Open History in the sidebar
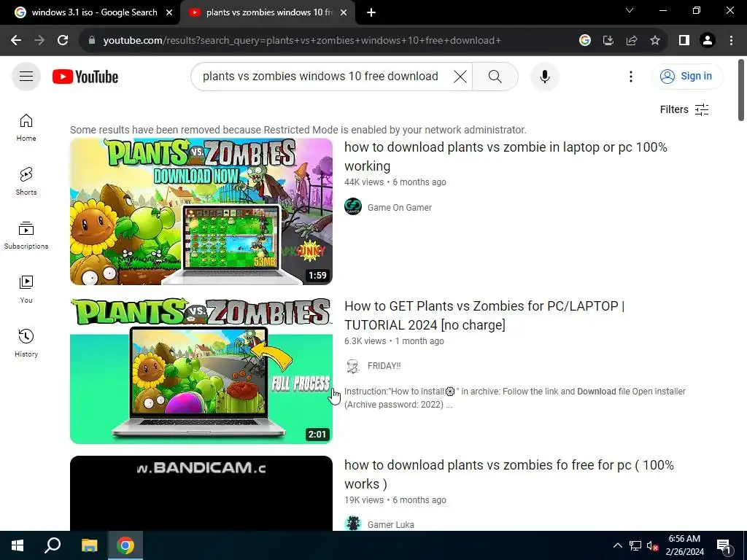This screenshot has width=747, height=560. coord(26,343)
